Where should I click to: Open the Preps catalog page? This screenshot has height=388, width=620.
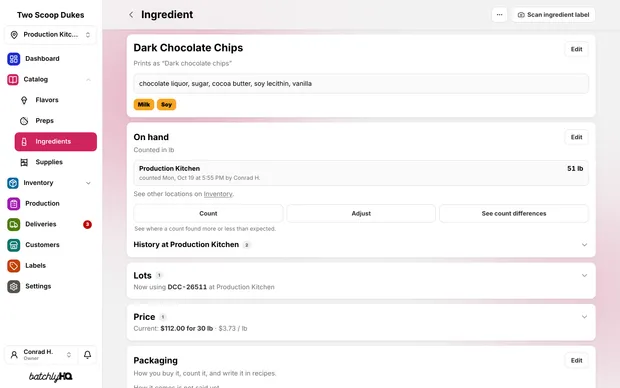56,121
